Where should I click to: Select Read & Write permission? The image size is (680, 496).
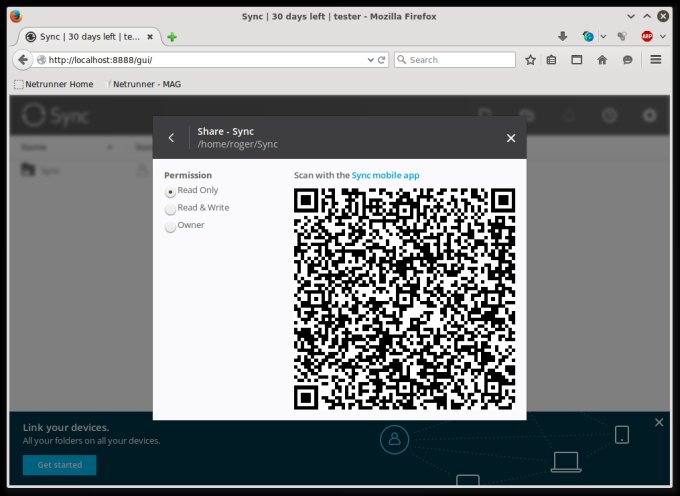point(170,209)
